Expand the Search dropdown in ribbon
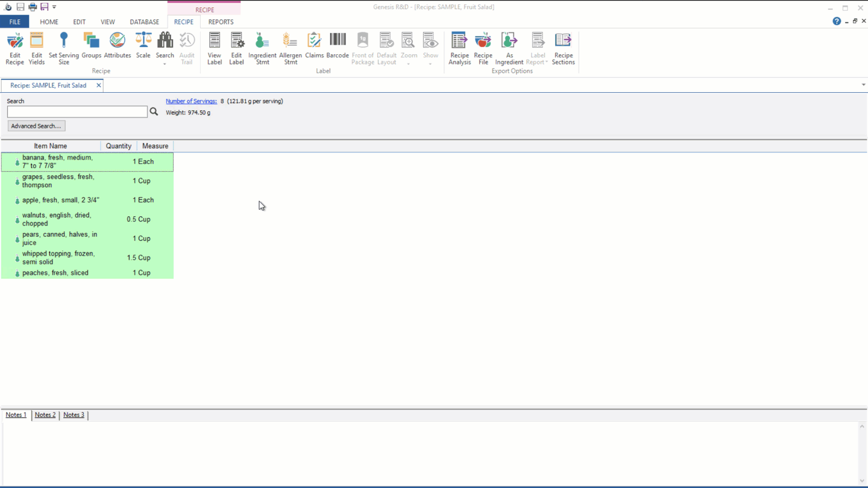 click(x=165, y=63)
